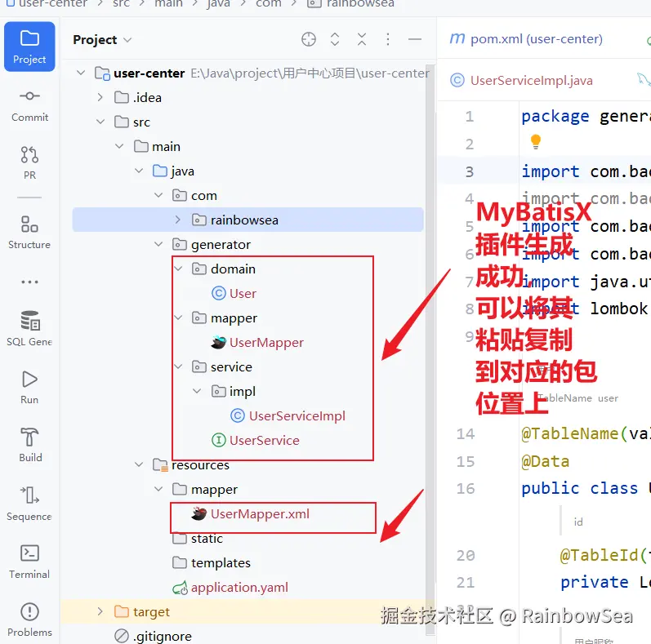Image resolution: width=651 pixels, height=644 pixels.
Task: Click the @Data annotation on line 15
Action: tap(545, 461)
